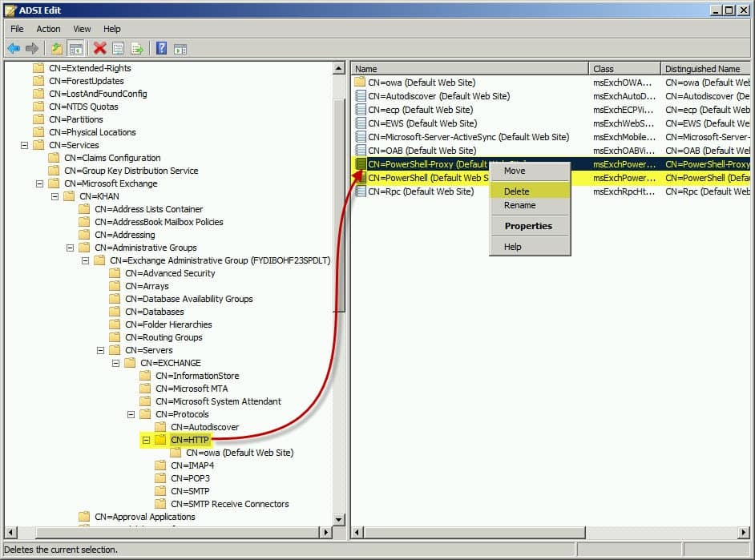
Task: Click tree pane horizontal scrollbar left arrow
Action: pos(10,532)
